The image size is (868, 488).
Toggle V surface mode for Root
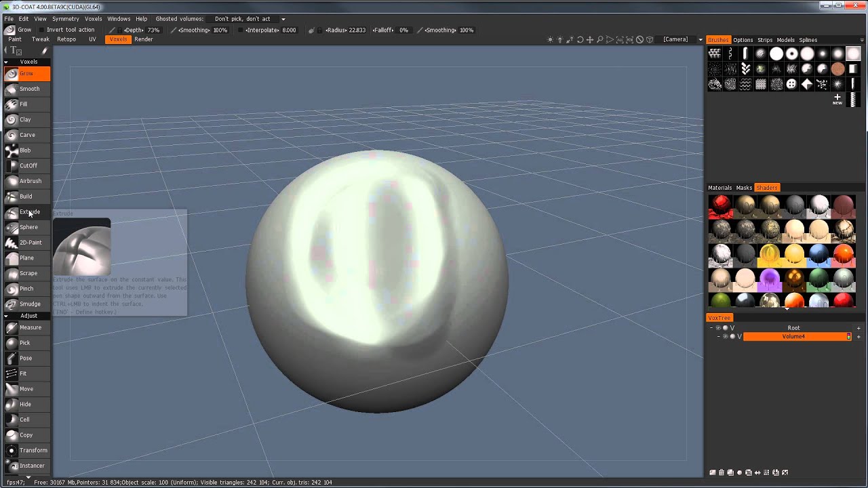(732, 328)
